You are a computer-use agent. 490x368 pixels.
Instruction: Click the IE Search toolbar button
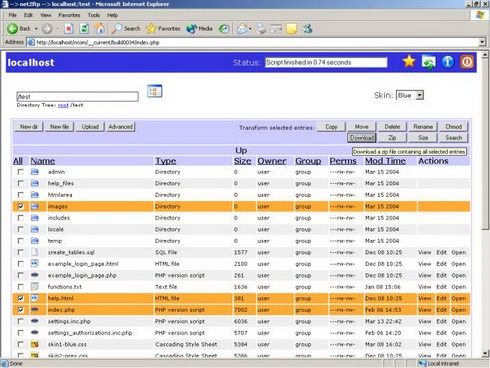click(126, 29)
